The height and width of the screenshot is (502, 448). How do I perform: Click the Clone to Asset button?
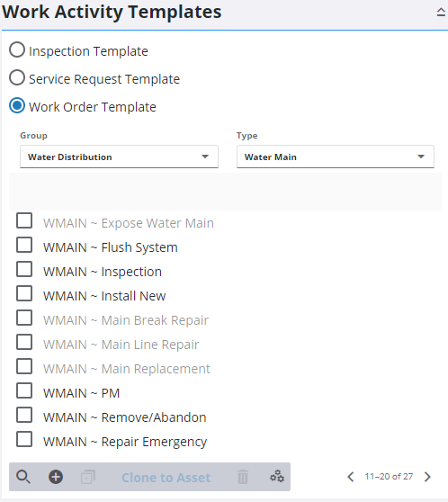pyautogui.click(x=166, y=478)
